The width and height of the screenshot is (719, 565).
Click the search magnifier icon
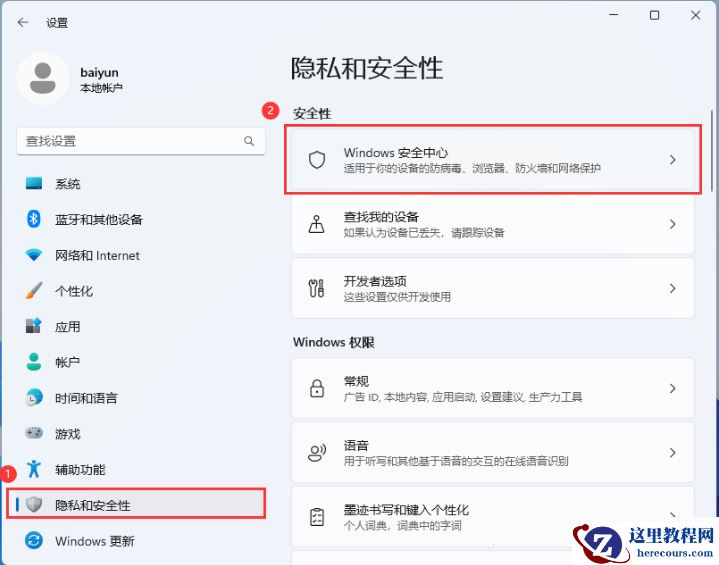pyautogui.click(x=249, y=141)
